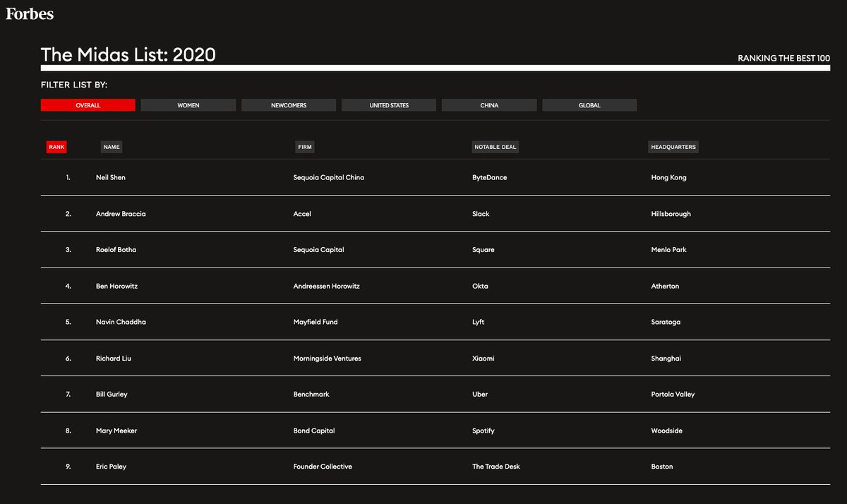Click the Shanghai headquarters cell

(x=666, y=358)
